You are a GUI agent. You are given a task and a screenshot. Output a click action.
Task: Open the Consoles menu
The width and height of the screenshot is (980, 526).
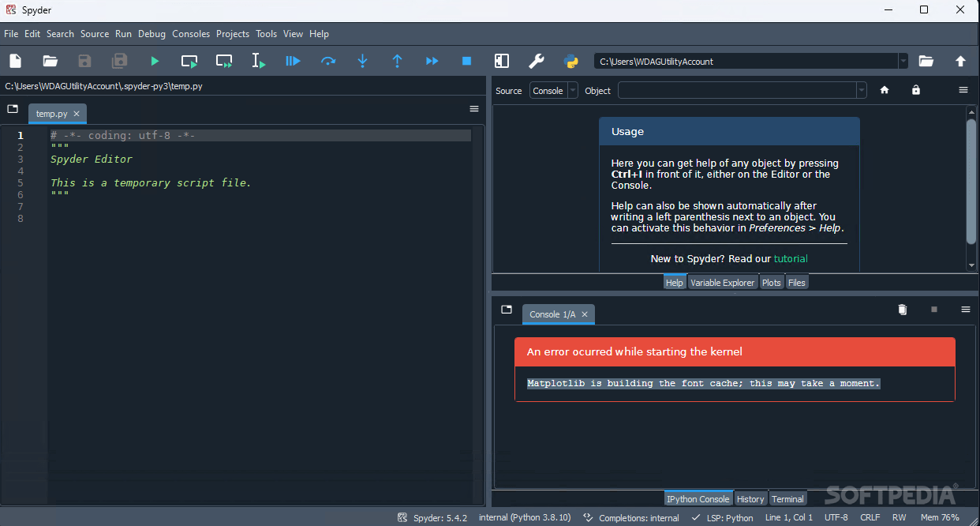[x=191, y=34]
